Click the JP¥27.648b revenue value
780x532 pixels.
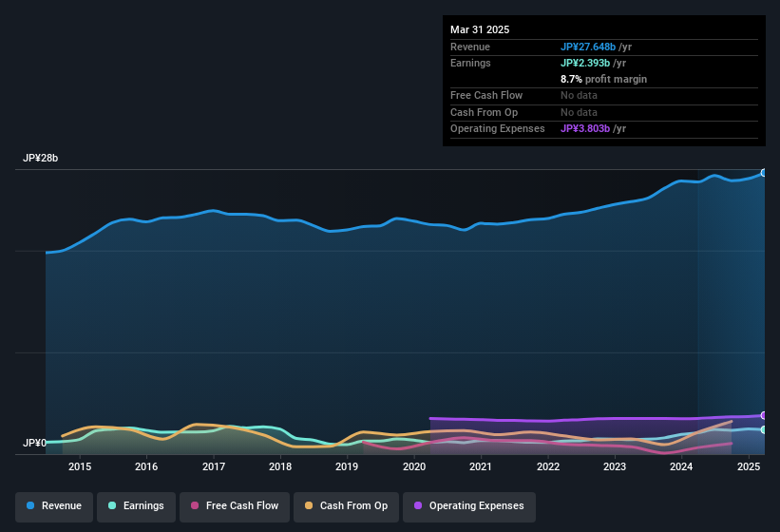point(588,47)
